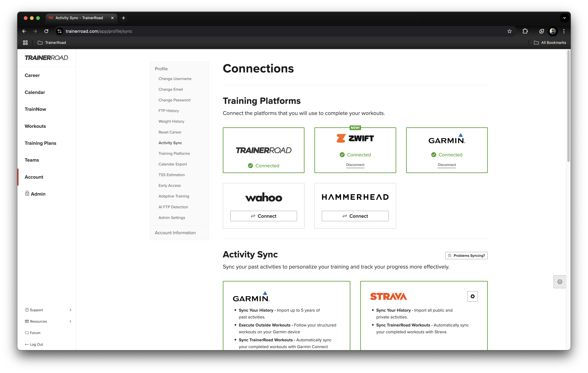The width and height of the screenshot is (588, 373).
Task: Open the Chrome profile avatar
Action: coord(553,31)
